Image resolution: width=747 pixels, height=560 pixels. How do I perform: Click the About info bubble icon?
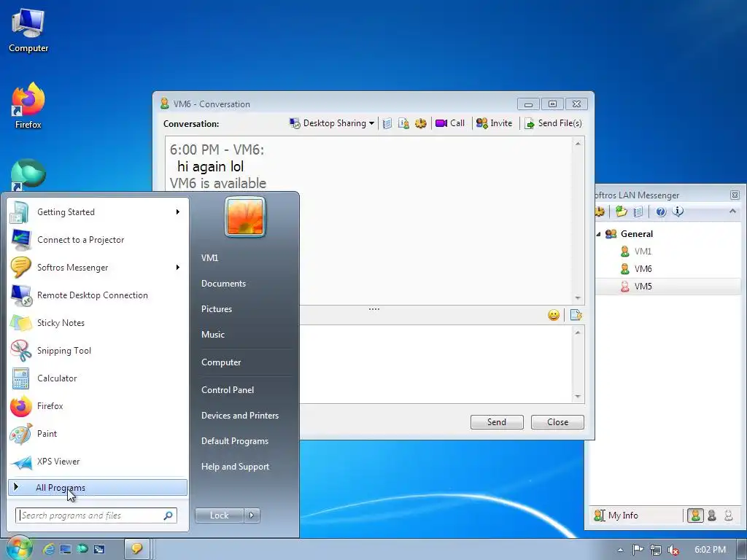678,211
